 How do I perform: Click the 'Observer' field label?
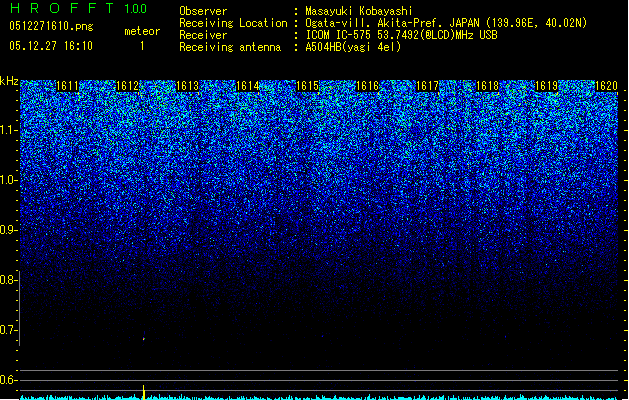pyautogui.click(x=203, y=11)
